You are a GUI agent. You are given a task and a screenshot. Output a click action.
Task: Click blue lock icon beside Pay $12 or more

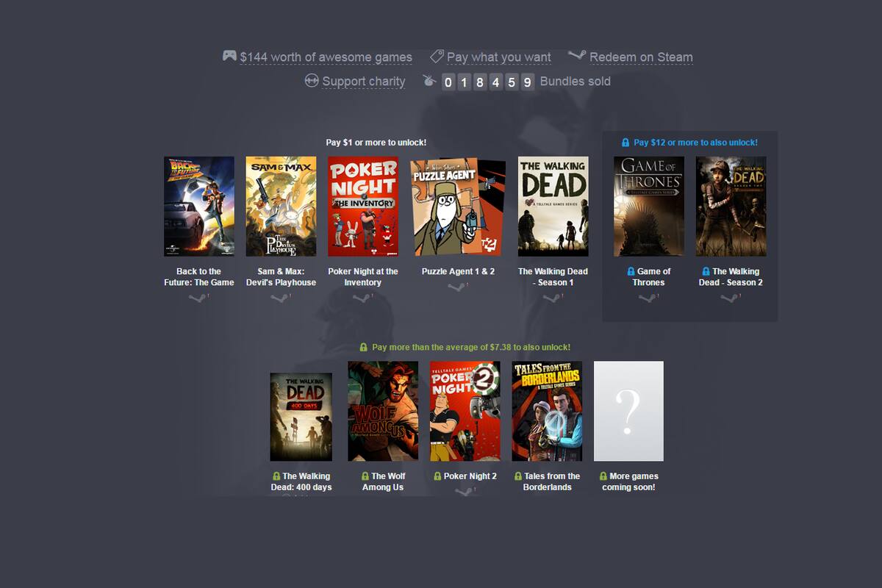point(625,143)
